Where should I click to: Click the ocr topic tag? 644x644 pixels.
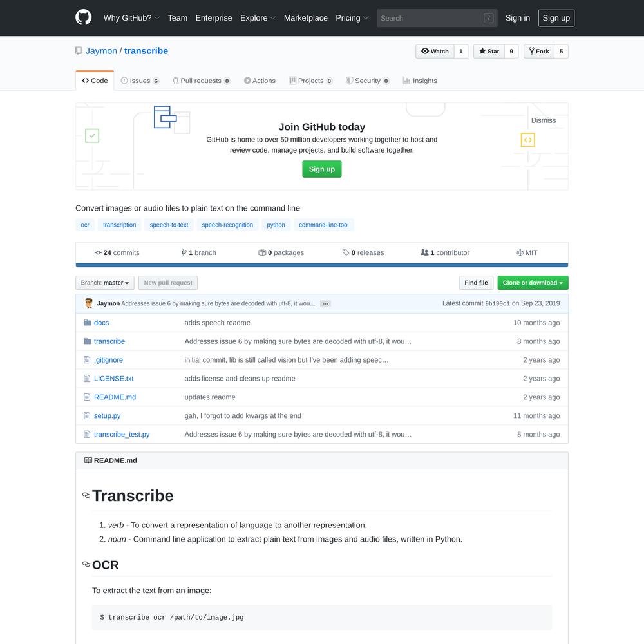[x=85, y=225]
